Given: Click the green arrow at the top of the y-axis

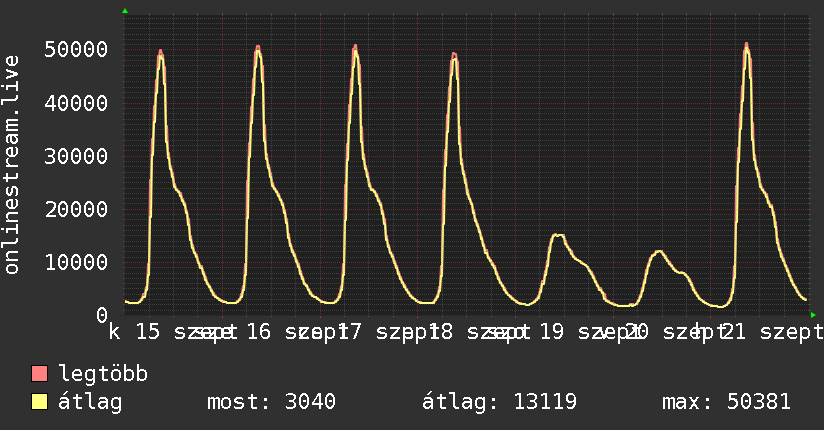Looking at the screenshot, I should click(125, 11).
